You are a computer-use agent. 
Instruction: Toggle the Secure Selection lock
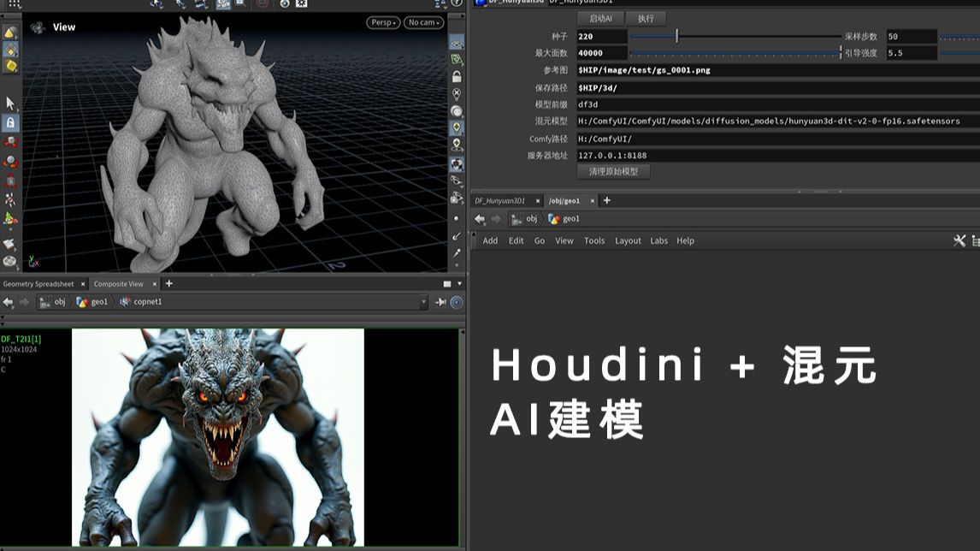[x=10, y=123]
